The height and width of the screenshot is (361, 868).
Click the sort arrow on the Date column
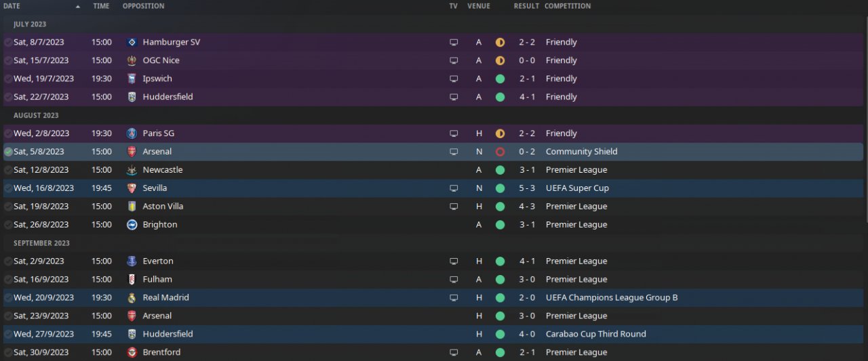tap(77, 6)
